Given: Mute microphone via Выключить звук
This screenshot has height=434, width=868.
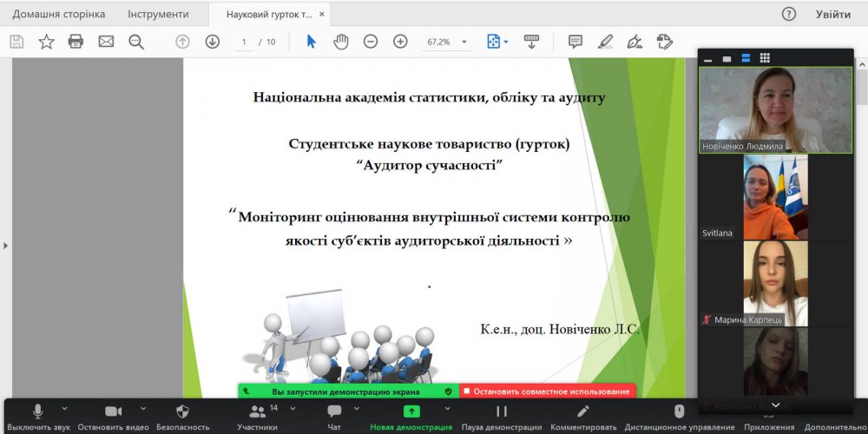Looking at the screenshot, I should coord(38,417).
